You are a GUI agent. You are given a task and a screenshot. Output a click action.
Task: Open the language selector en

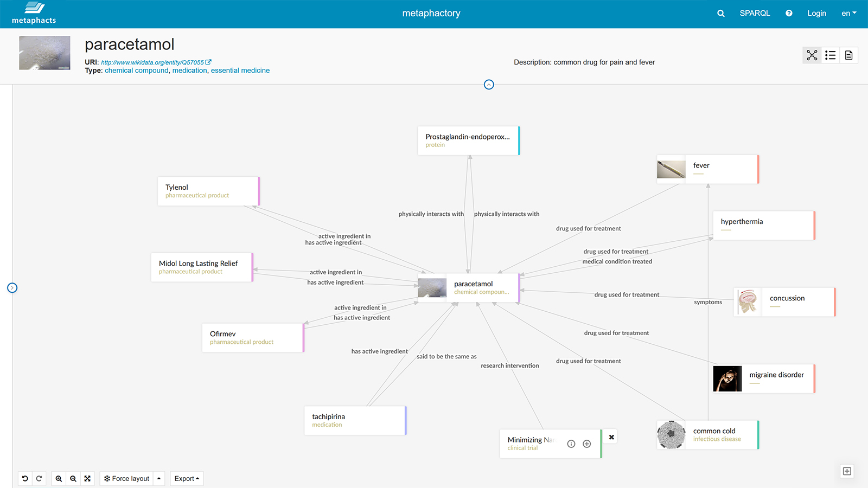pyautogui.click(x=849, y=14)
